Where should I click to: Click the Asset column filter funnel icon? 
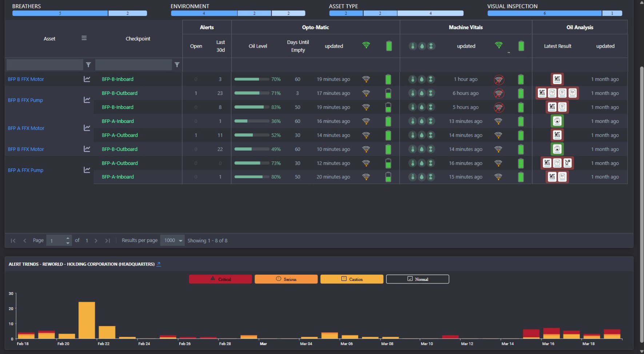click(88, 65)
